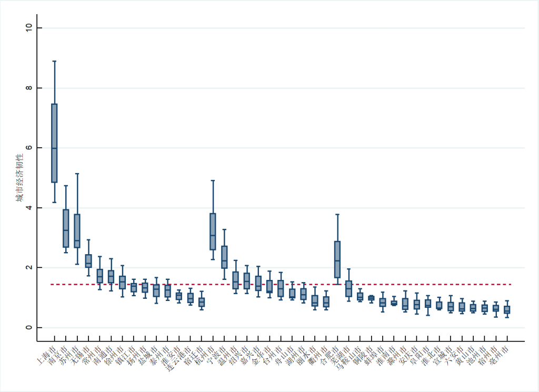The width and height of the screenshot is (539, 392).
Task: Select the x-axis label 南京市
Action: pos(58,356)
